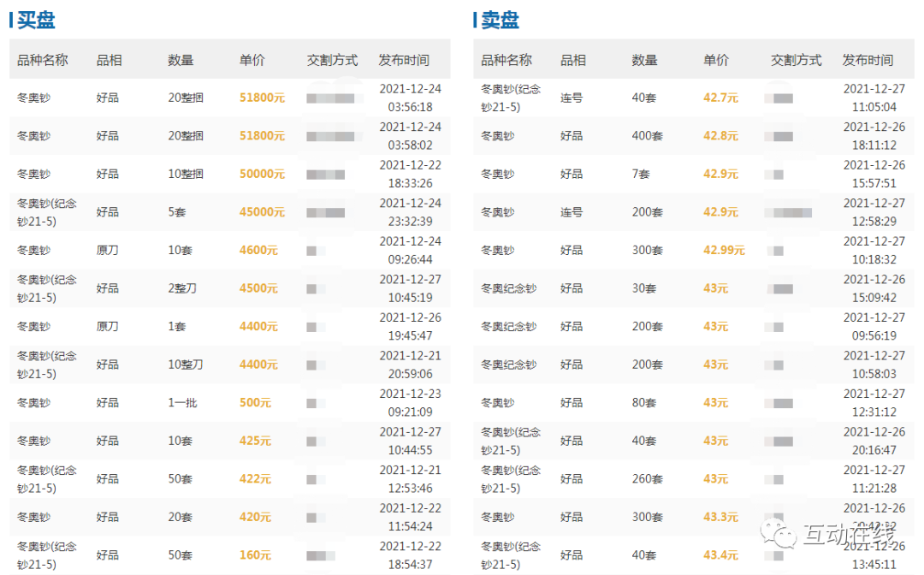The height and width of the screenshot is (575, 924).
Task: Click 品种名称 header in 买盘 table
Action: click(x=43, y=60)
